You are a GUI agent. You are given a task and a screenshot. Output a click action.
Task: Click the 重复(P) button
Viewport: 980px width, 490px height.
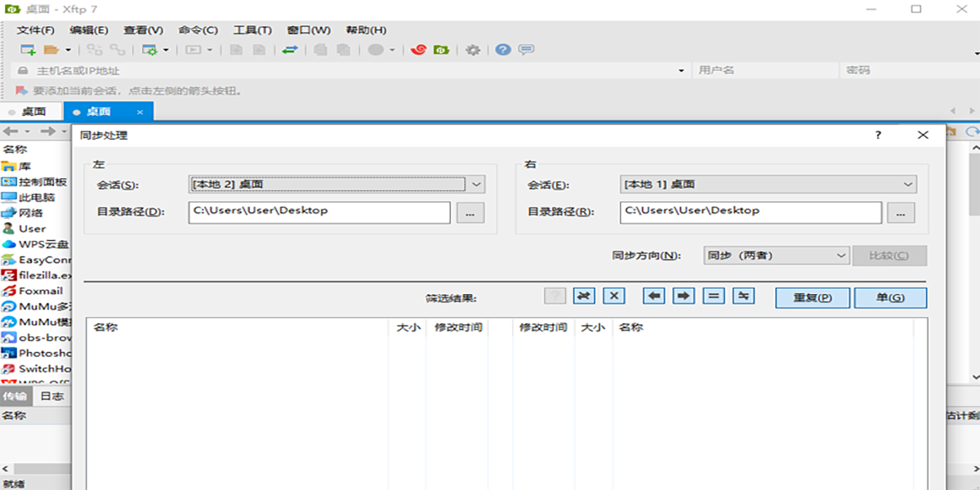point(813,297)
